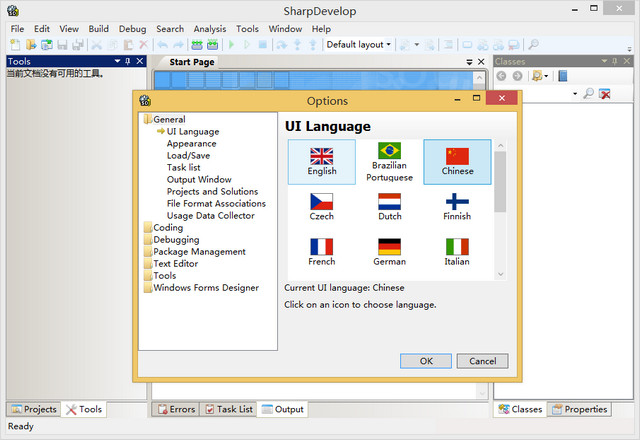Open the Classes panel filter dropdown arrow
Image resolution: width=640 pixels, height=440 pixels.
(546, 76)
